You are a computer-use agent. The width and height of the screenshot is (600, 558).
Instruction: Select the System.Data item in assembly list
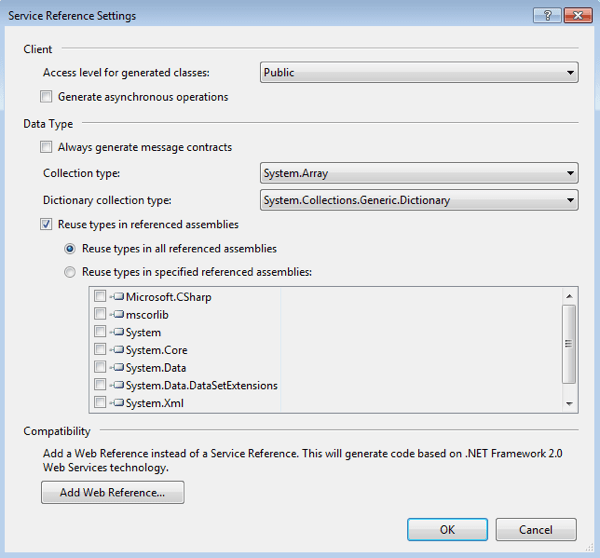click(156, 368)
